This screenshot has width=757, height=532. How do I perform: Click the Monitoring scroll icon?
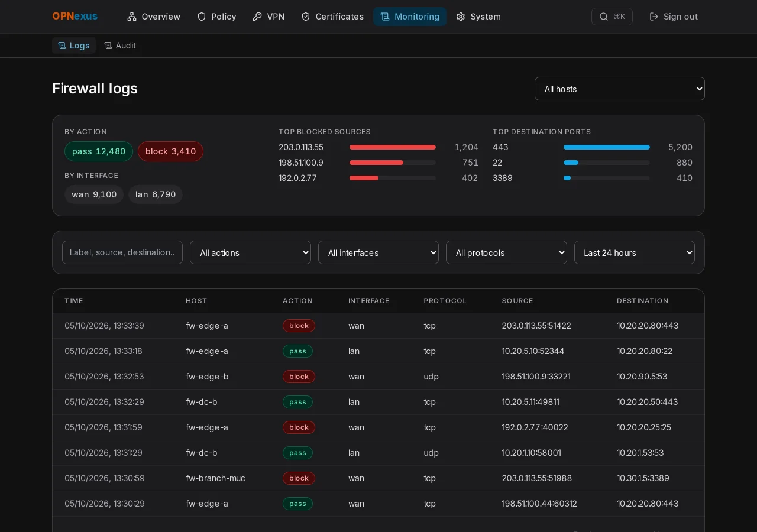385,17
